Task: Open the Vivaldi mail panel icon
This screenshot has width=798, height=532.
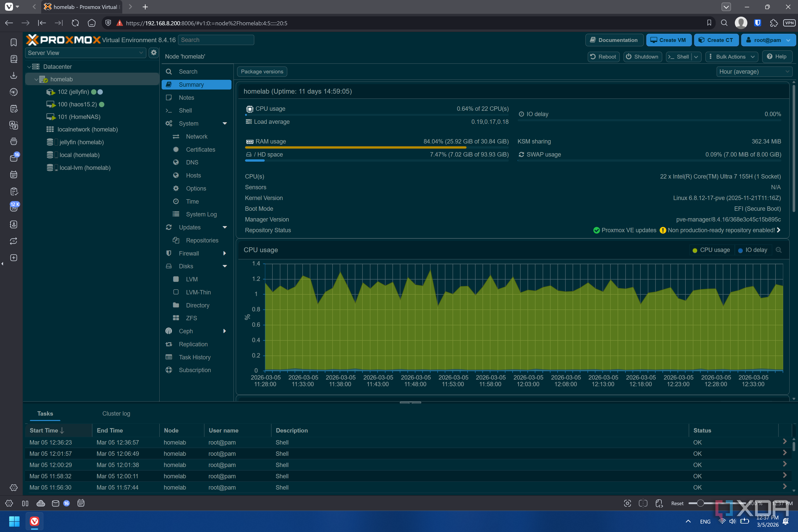Action: click(14, 158)
